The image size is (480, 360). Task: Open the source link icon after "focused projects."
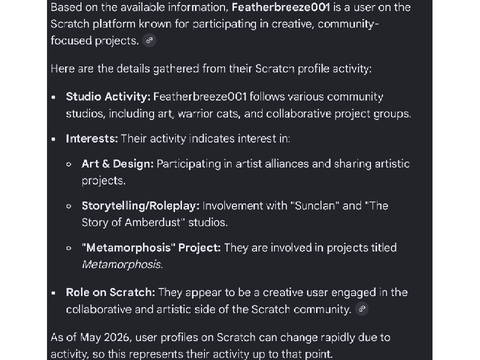149,41
